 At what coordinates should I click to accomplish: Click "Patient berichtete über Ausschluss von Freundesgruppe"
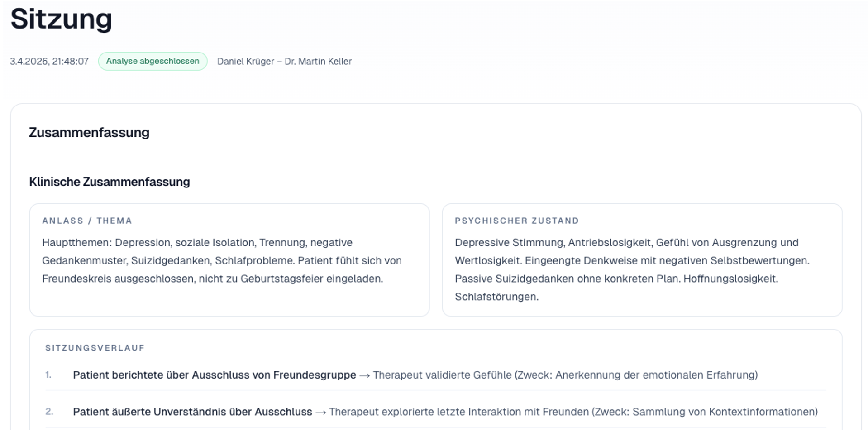215,375
